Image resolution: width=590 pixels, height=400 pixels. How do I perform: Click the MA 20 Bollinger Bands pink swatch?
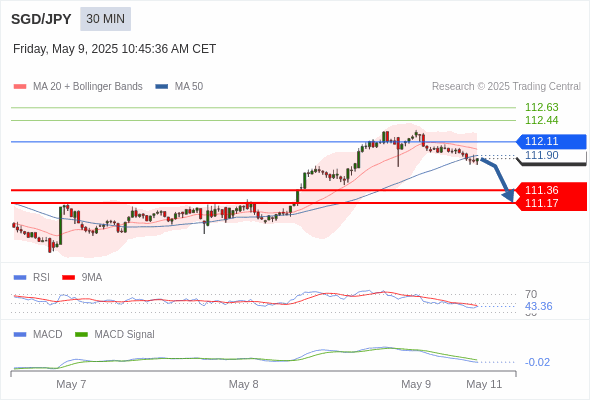click(x=20, y=87)
